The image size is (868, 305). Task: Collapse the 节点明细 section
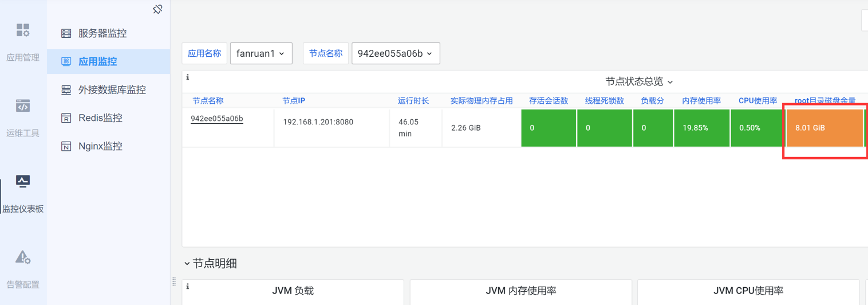click(210, 264)
